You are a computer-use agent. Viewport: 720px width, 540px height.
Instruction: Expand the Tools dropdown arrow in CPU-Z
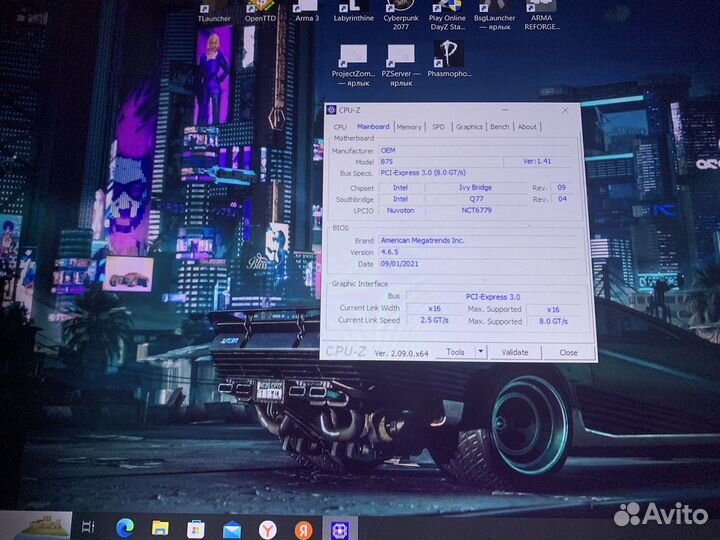(x=480, y=352)
